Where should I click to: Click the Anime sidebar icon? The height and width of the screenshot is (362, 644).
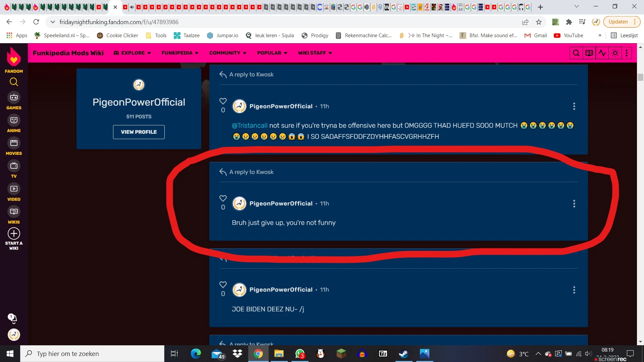[14, 120]
